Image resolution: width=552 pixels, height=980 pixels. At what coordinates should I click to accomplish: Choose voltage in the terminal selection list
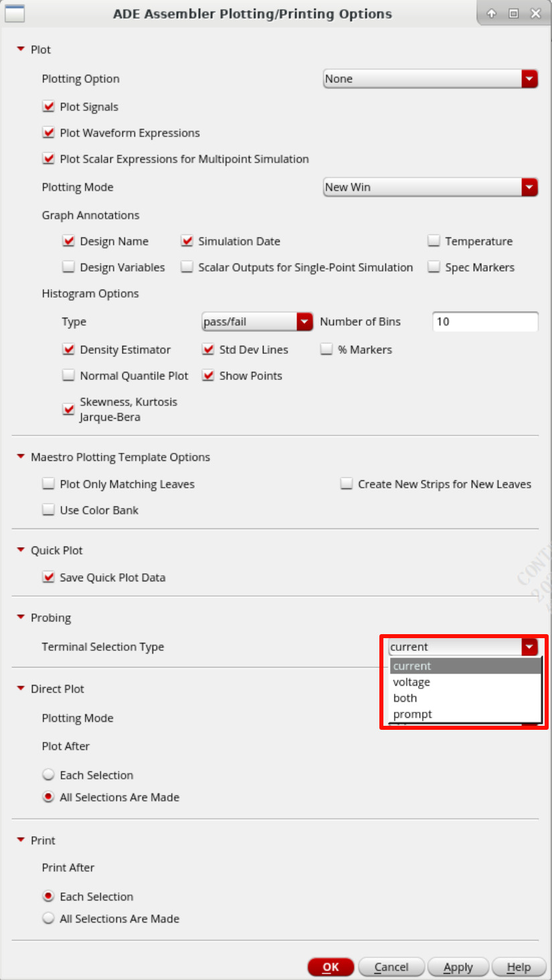(x=411, y=682)
